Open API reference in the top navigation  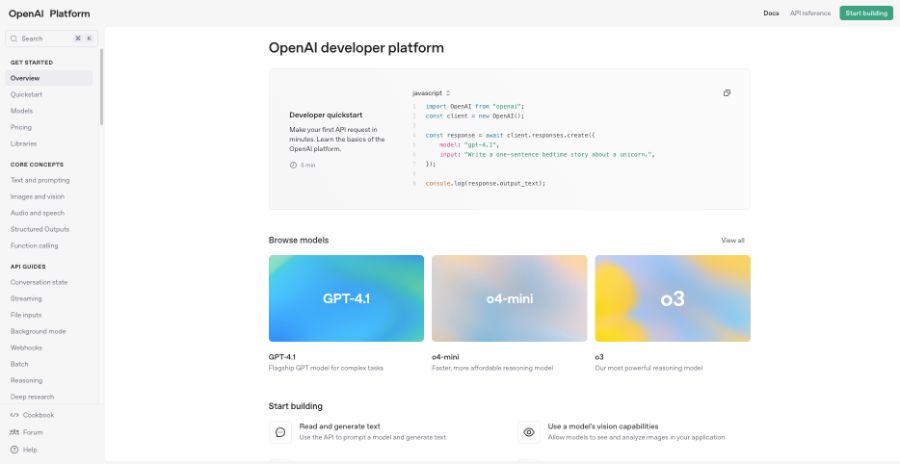coord(810,13)
